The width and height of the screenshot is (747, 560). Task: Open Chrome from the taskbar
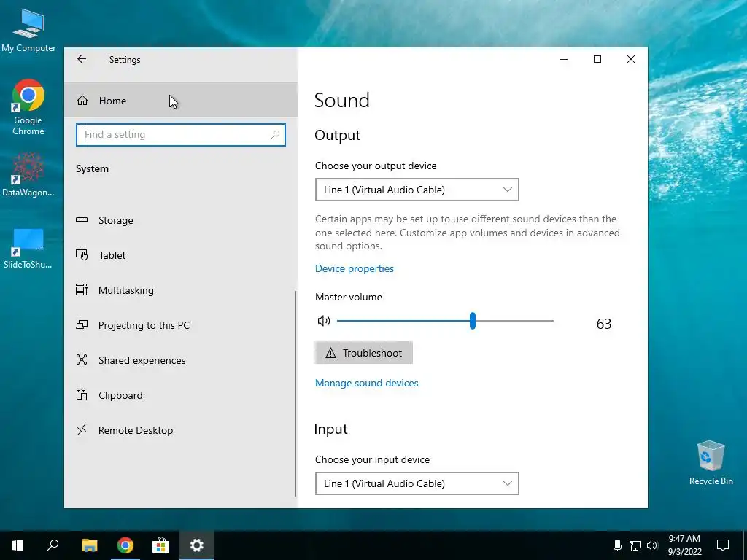125,545
